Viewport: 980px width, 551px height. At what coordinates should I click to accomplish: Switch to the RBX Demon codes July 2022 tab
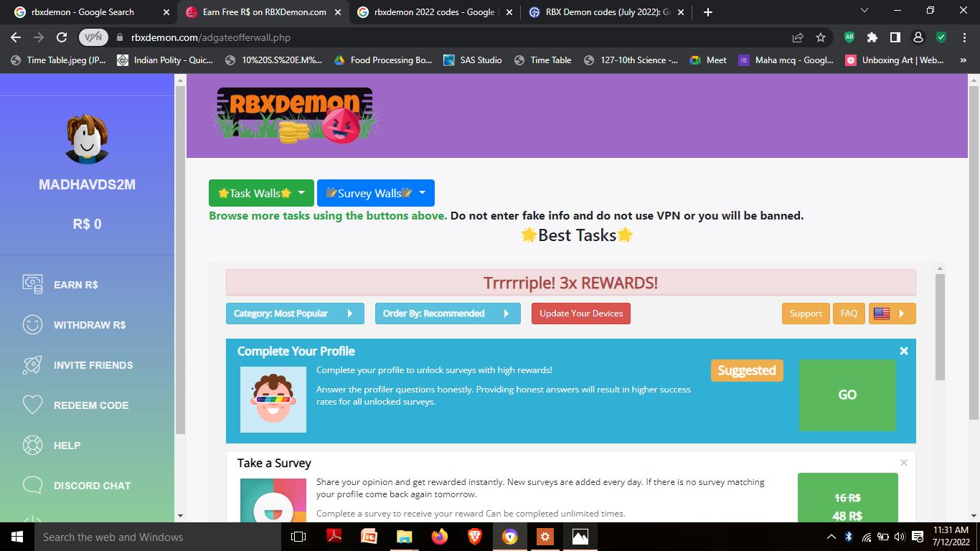click(606, 12)
